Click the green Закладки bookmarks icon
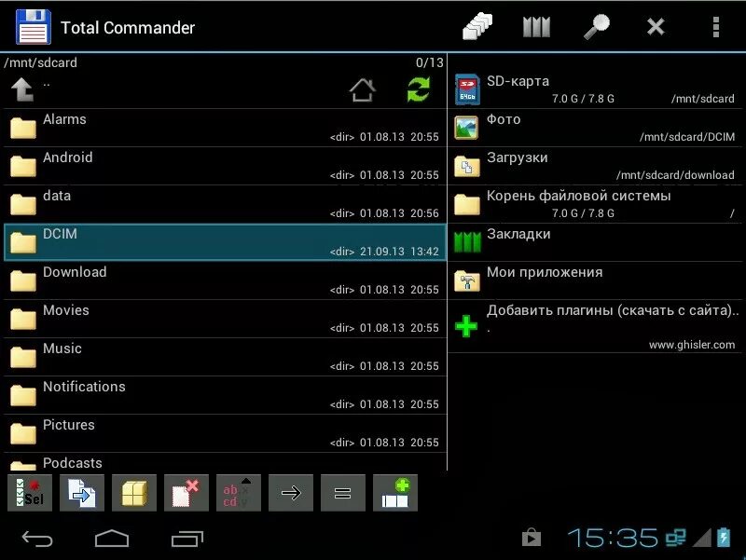 [467, 241]
